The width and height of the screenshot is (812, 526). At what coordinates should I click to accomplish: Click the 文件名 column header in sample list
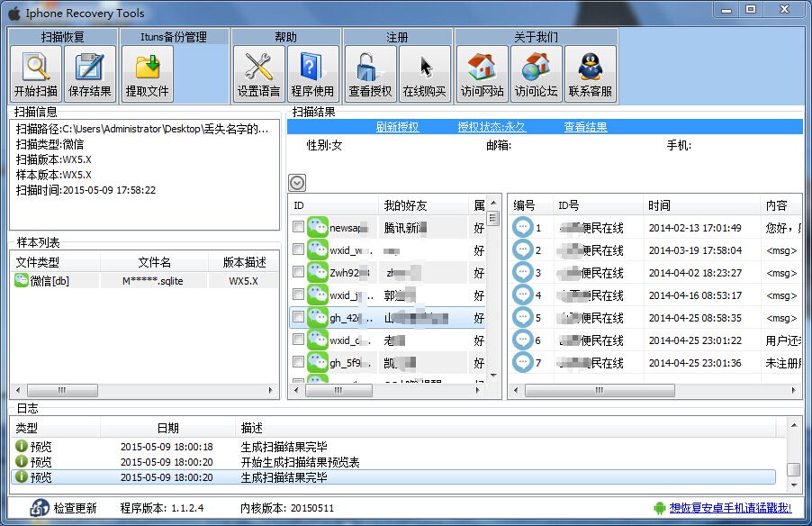pyautogui.click(x=154, y=262)
